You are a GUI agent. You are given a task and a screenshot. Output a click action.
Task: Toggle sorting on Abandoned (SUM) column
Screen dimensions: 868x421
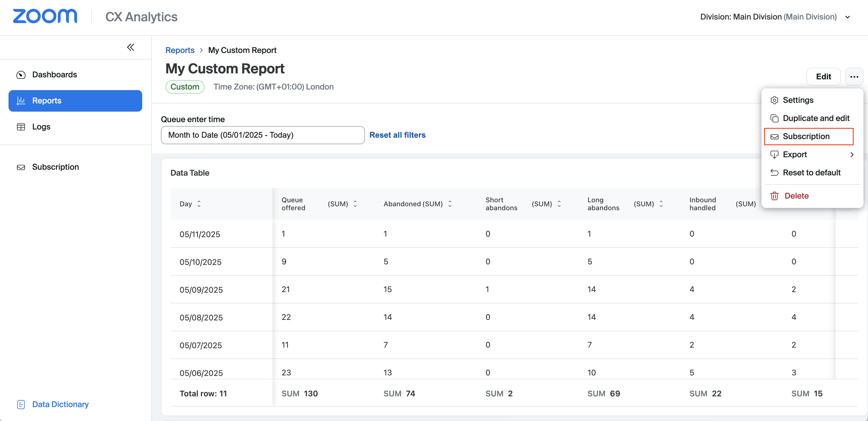450,204
